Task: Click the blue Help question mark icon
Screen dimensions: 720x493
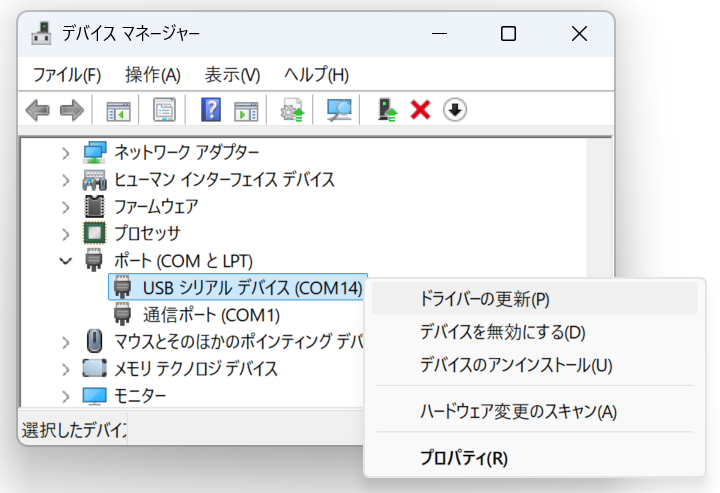Action: coord(211,110)
